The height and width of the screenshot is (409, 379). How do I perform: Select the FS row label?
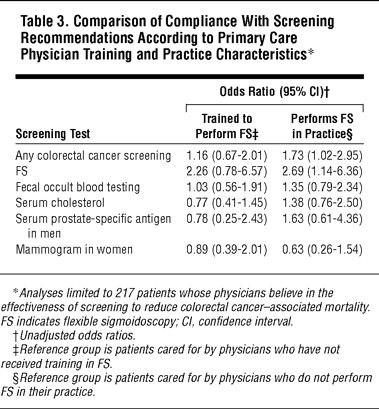[22, 171]
